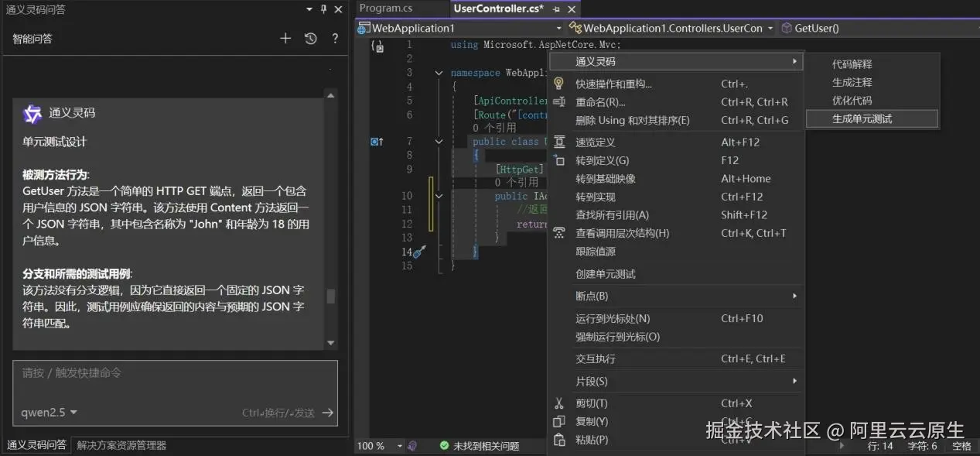Click the 查看调用层次结构(H) icon
This screenshot has width=980, height=456.
(559, 233)
